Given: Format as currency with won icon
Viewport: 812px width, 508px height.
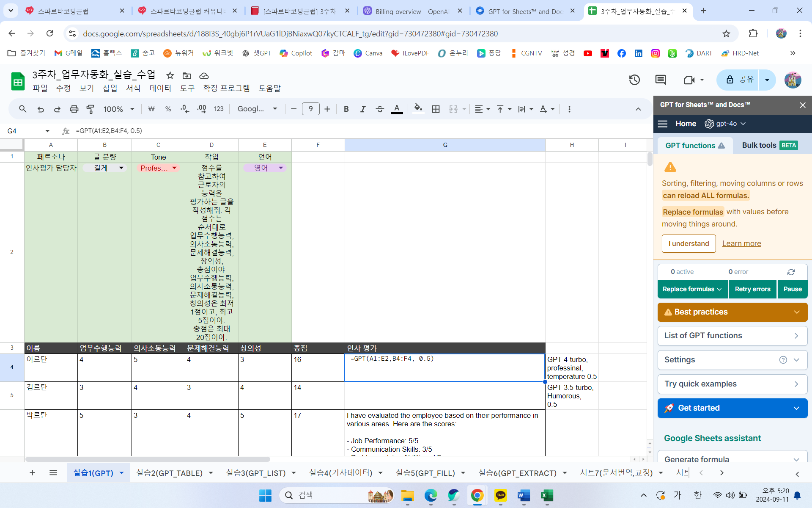Looking at the screenshot, I should tap(151, 109).
